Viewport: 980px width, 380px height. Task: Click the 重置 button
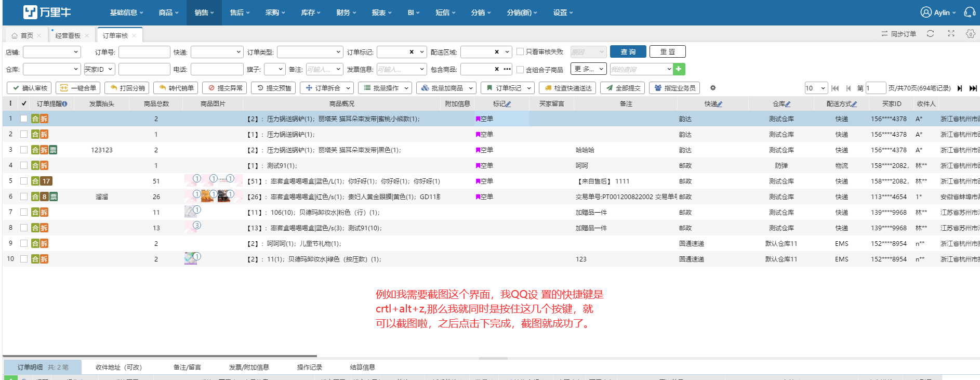[668, 51]
